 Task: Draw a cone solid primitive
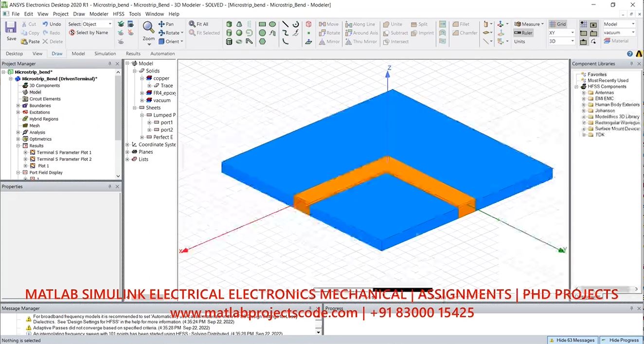(x=239, y=24)
